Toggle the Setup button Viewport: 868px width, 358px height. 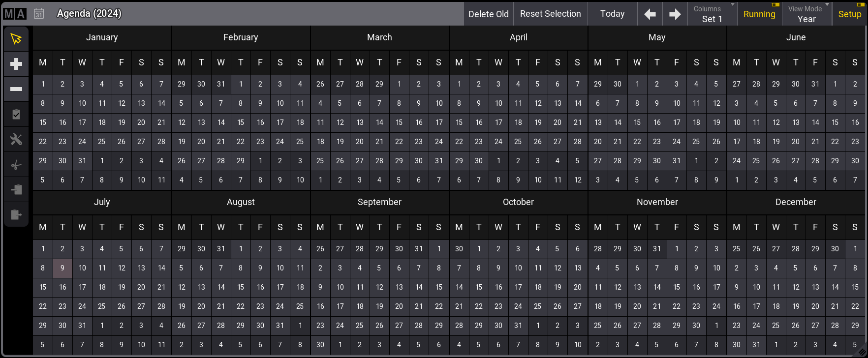pos(850,14)
